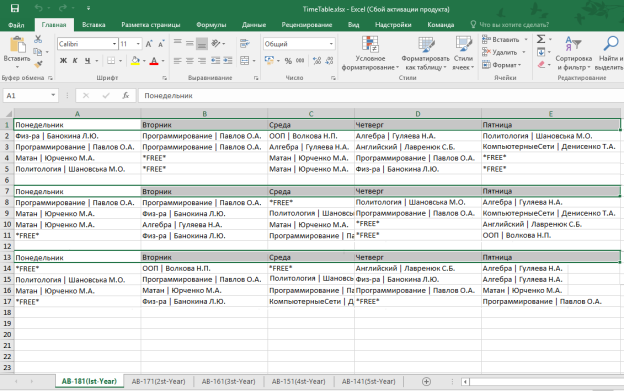Viewport: 624px width, 391px height.
Task: Center text horizontally
Action: (190, 61)
